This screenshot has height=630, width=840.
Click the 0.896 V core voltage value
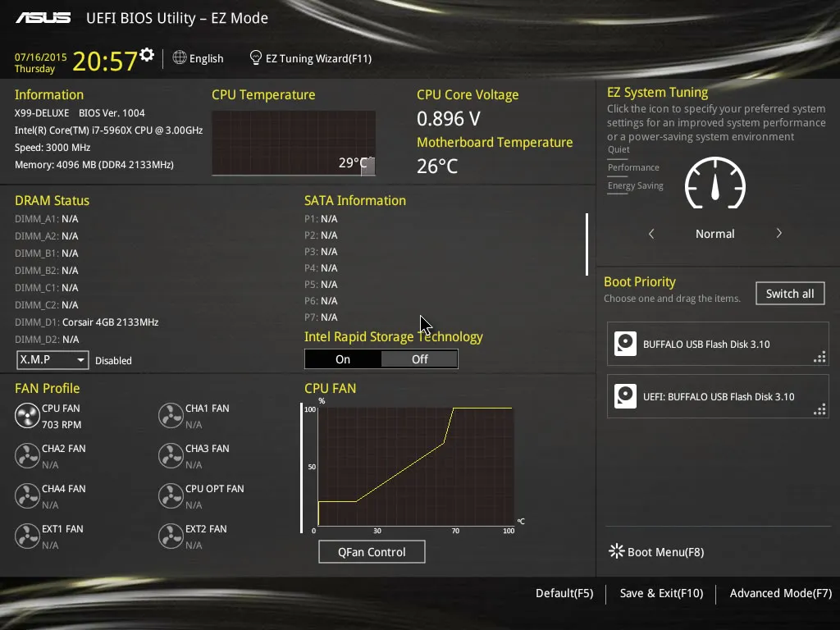[449, 118]
